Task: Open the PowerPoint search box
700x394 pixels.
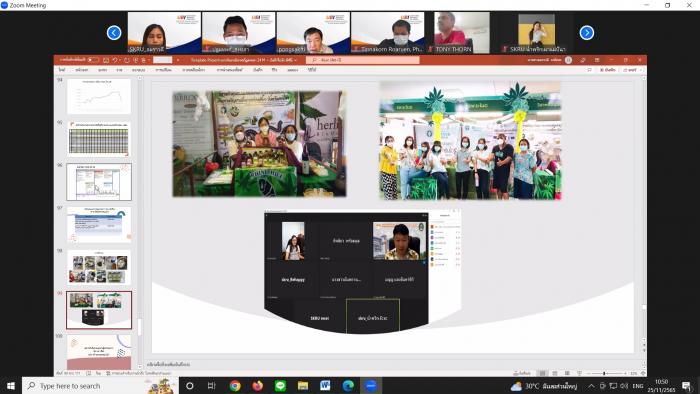Action: pos(362,60)
